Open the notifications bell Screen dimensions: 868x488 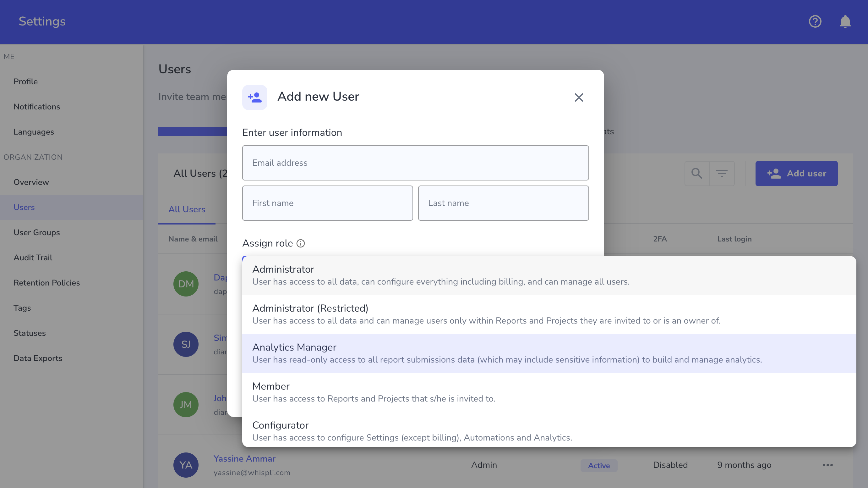845,22
